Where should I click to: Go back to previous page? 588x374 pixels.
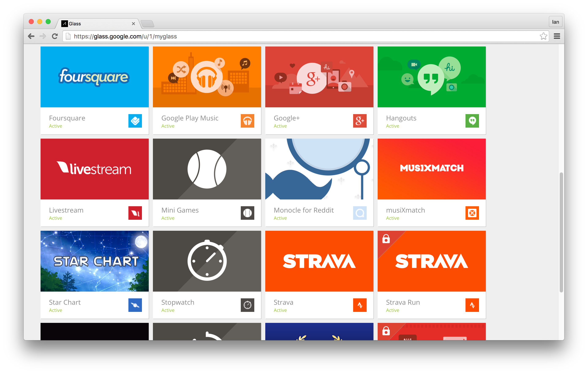click(x=31, y=36)
